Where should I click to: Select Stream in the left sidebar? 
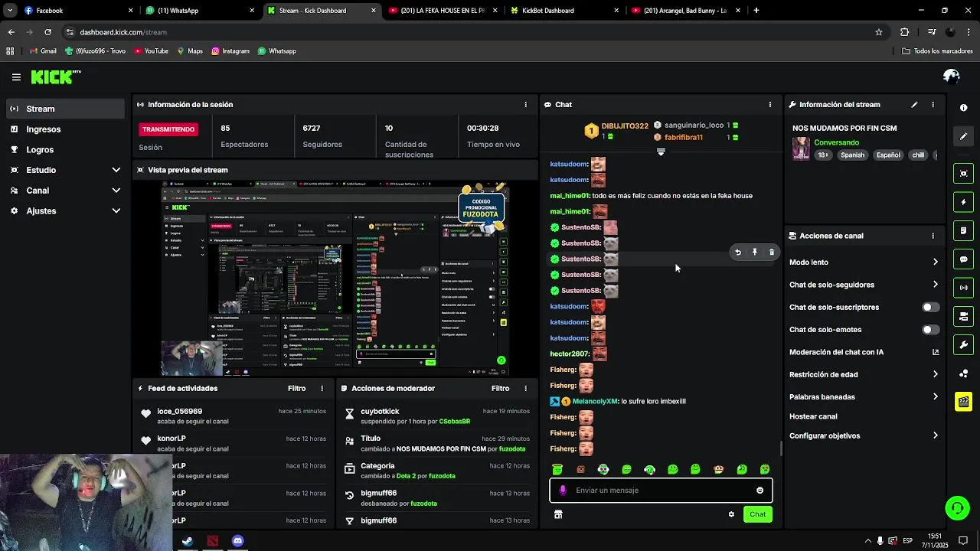(65, 109)
